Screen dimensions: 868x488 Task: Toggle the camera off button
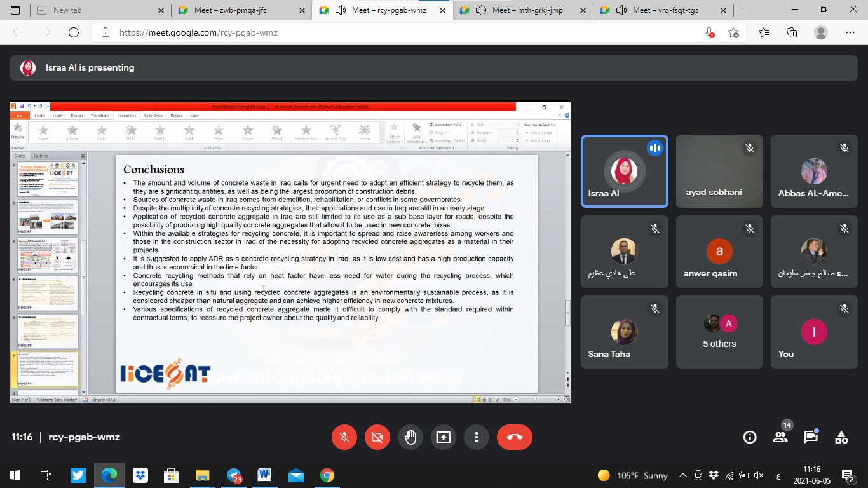click(377, 437)
